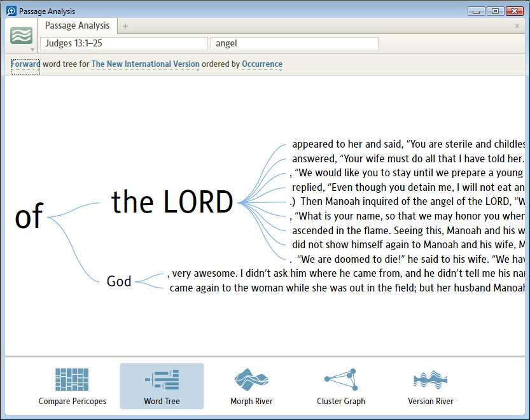Viewport: 530px width, 420px height.
Task: Click the Compare Pericopes label
Action: click(72, 401)
